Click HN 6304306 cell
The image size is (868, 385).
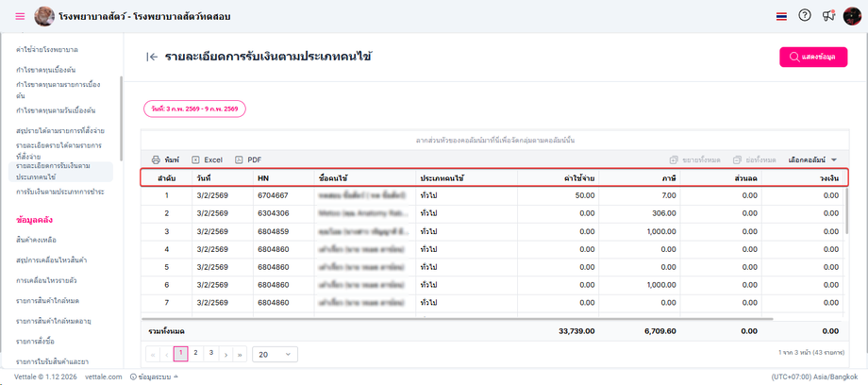pyautogui.click(x=283, y=213)
